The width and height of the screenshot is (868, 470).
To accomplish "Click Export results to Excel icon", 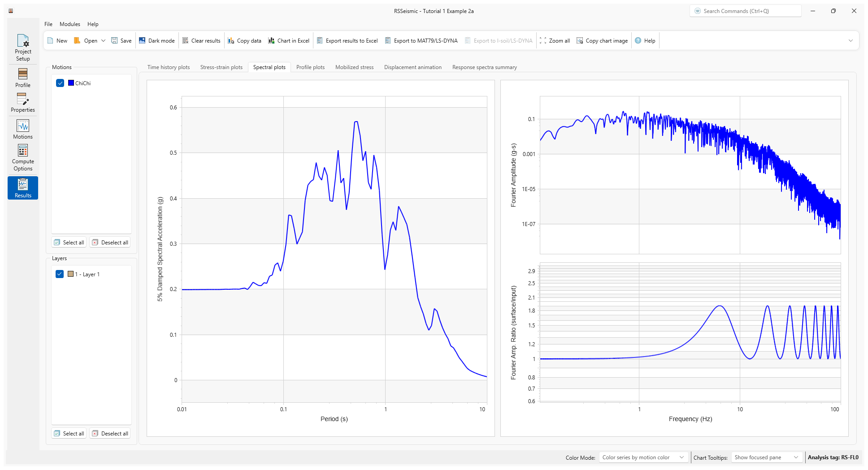I will click(x=320, y=41).
